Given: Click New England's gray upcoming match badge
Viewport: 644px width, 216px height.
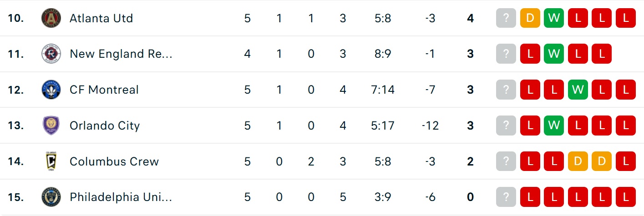Looking at the screenshot, I should 506,54.
